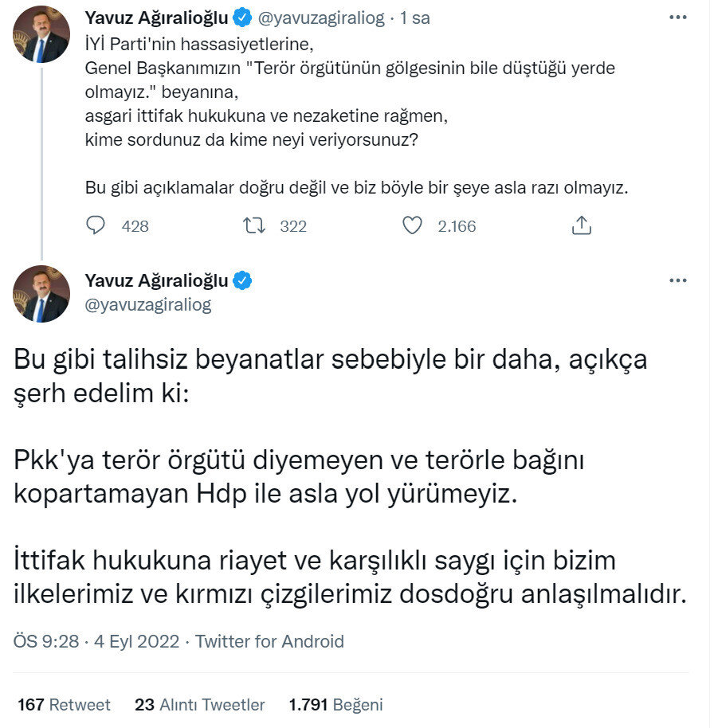Click the verified badge on first tweet

point(243,18)
